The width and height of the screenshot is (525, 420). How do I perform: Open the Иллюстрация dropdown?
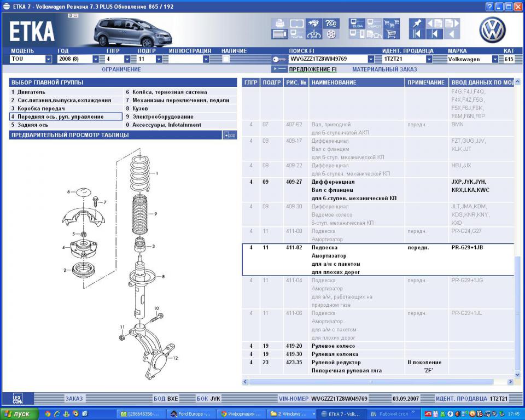click(206, 59)
